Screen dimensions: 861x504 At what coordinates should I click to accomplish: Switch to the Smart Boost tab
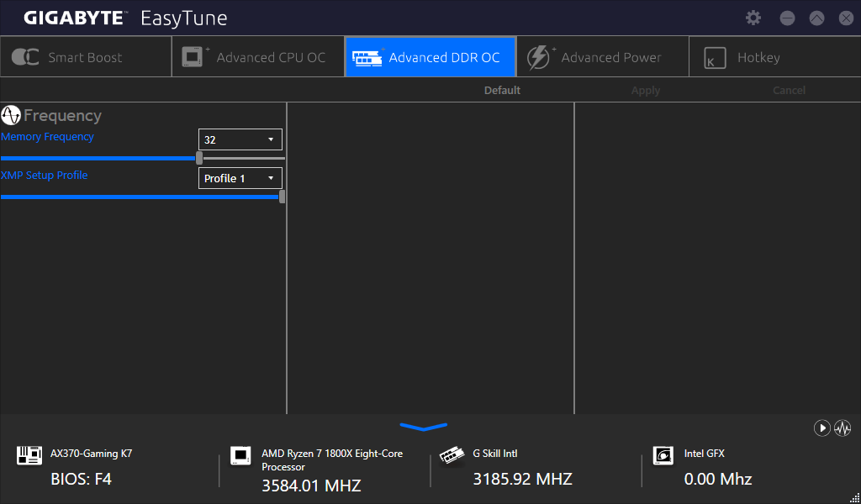(x=86, y=57)
